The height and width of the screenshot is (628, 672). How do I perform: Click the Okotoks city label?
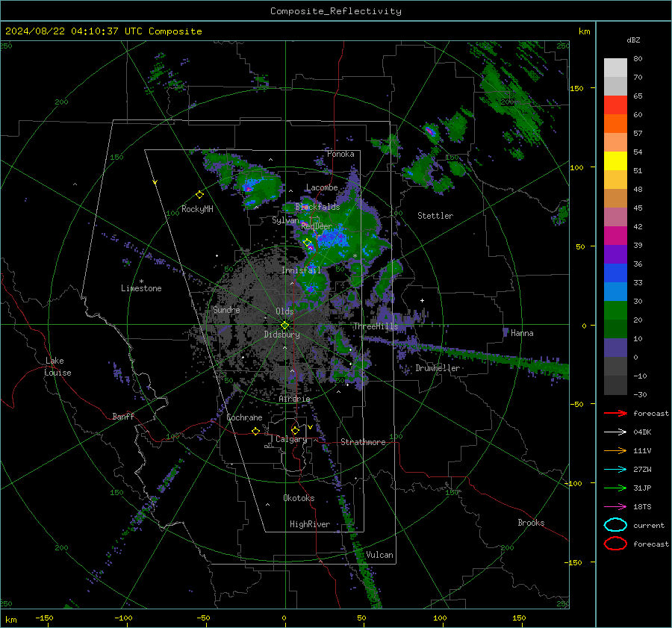[299, 498]
